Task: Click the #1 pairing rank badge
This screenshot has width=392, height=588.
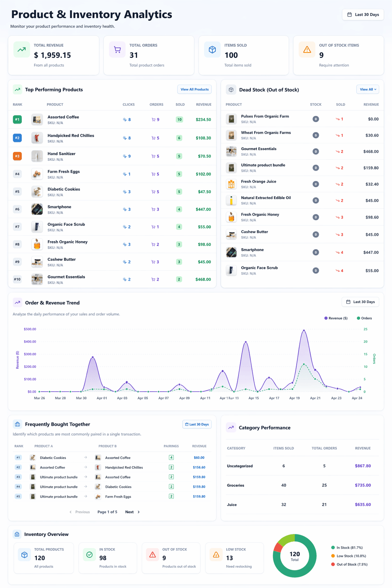Action: coord(18,457)
